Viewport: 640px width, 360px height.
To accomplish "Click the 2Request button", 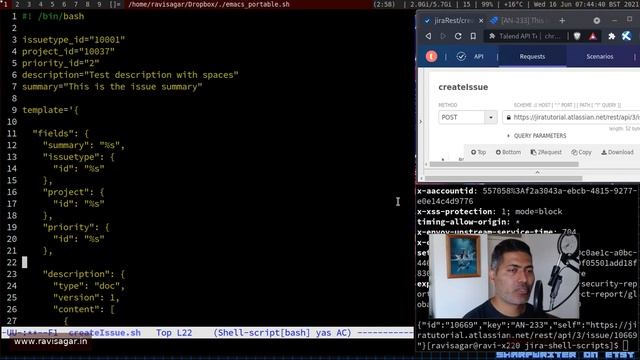I will click(x=546, y=152).
